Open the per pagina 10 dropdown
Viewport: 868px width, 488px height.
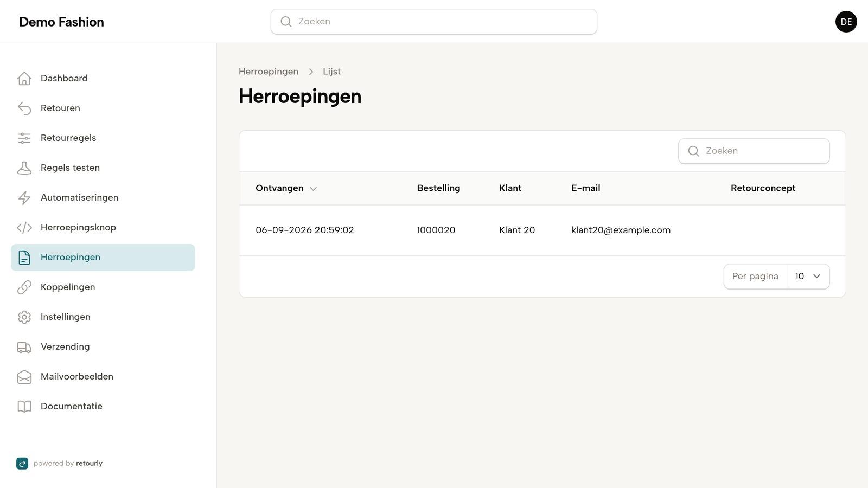(x=808, y=277)
